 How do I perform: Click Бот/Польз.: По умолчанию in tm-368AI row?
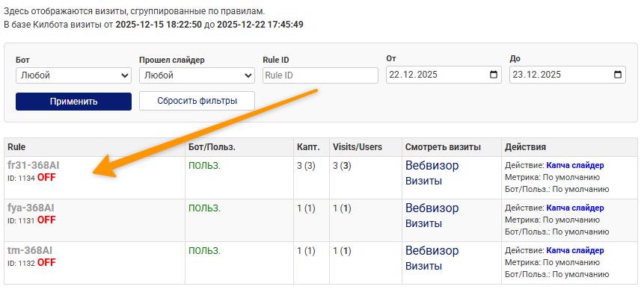coord(557,275)
